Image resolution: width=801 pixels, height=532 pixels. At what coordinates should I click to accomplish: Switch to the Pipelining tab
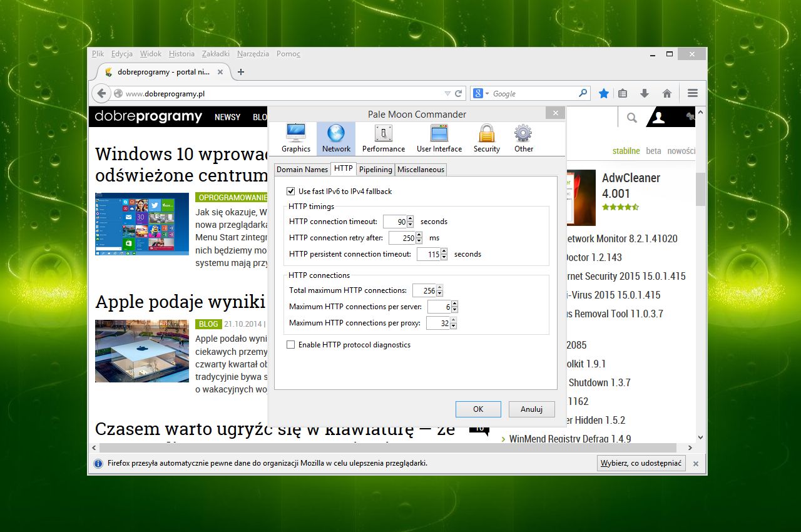375,170
